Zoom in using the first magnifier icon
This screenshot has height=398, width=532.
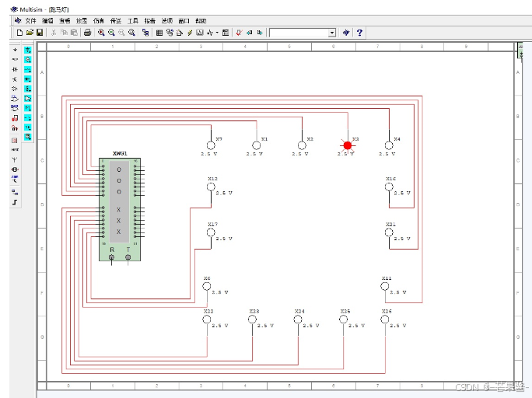(101, 33)
